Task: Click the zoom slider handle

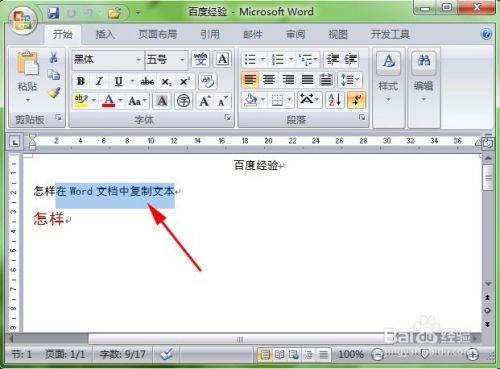Action: point(425,354)
